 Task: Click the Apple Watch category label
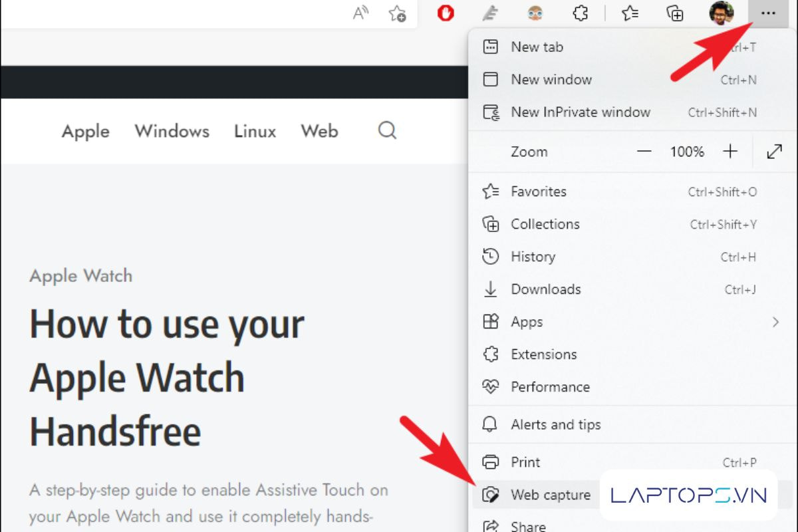pyautogui.click(x=81, y=276)
